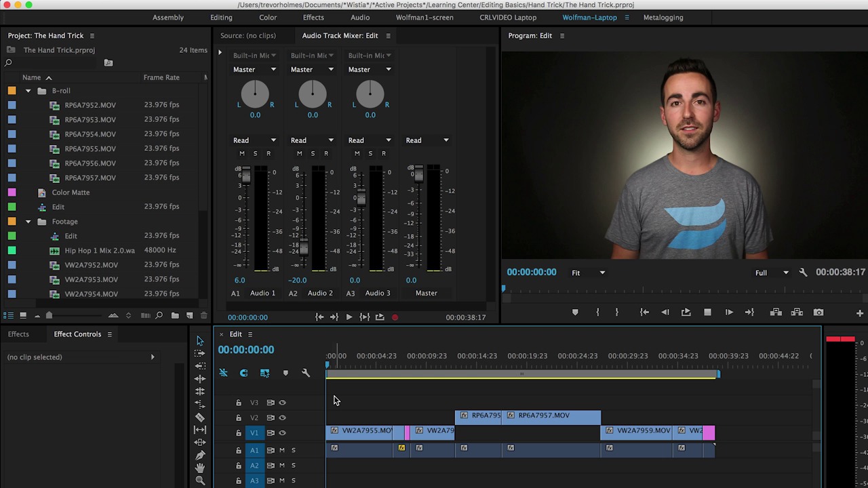Add marker in Program monitor
This screenshot has width=868, height=488.
tap(575, 312)
